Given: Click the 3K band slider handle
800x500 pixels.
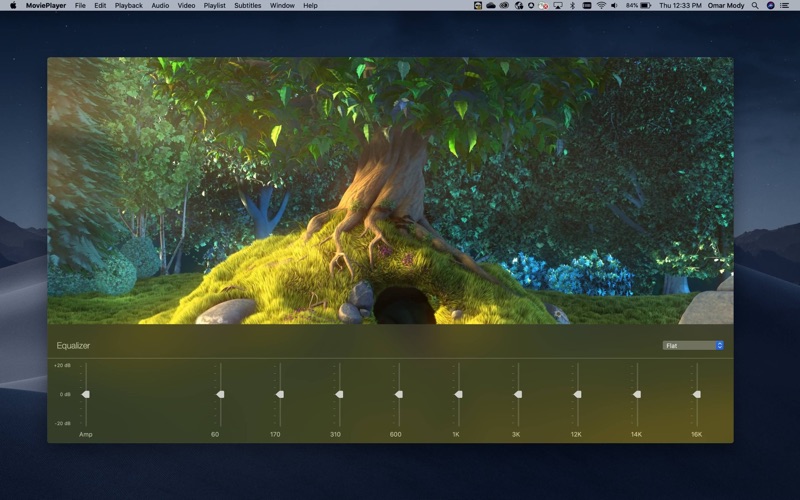Looking at the screenshot, I should coord(518,394).
